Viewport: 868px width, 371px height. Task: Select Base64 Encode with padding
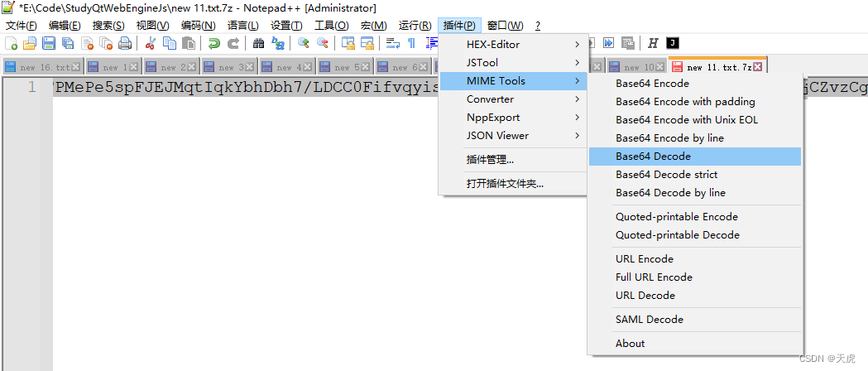(x=695, y=102)
